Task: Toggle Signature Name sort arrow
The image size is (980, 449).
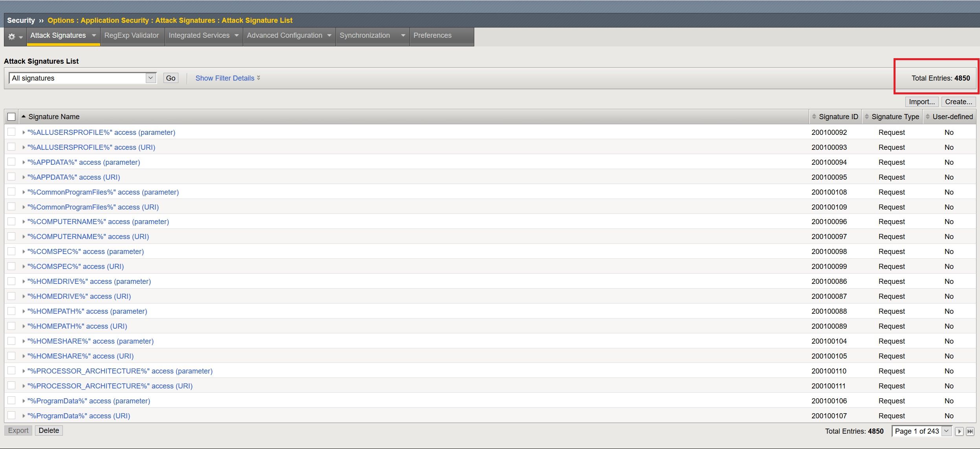Action: (24, 117)
